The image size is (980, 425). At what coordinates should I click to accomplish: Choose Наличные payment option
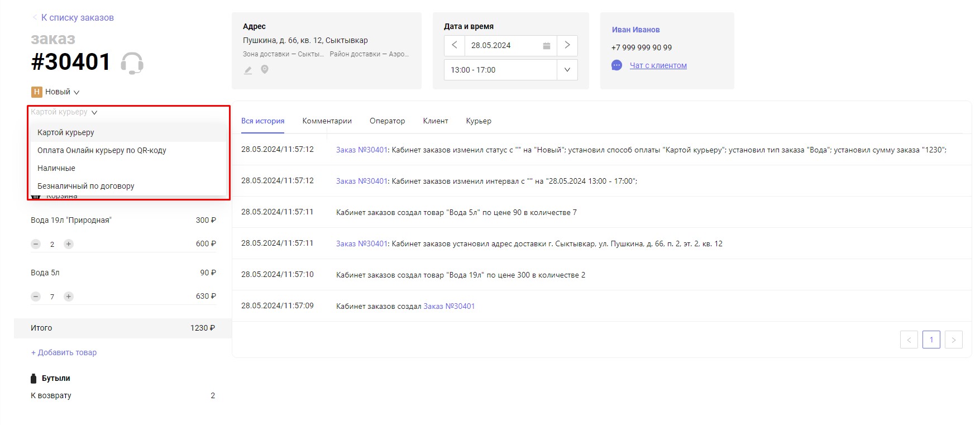tap(127, 168)
